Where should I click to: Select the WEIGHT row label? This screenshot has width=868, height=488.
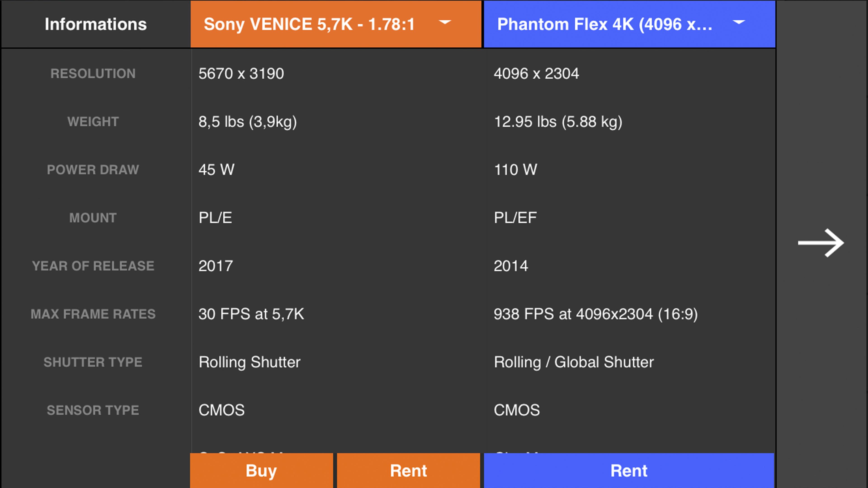point(93,122)
